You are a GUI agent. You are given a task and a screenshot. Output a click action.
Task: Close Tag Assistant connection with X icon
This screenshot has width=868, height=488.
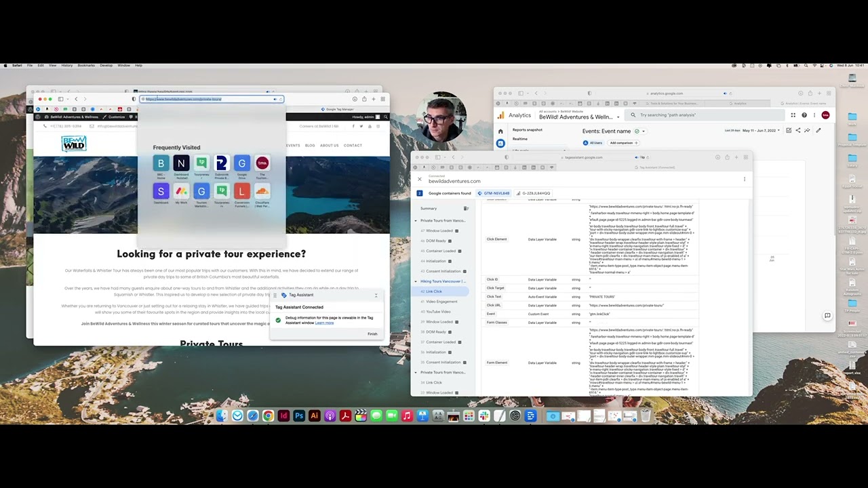click(x=419, y=179)
